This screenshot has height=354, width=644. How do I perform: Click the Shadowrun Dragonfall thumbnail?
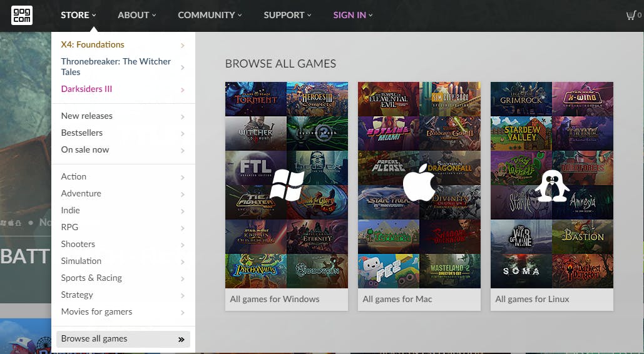click(x=450, y=168)
